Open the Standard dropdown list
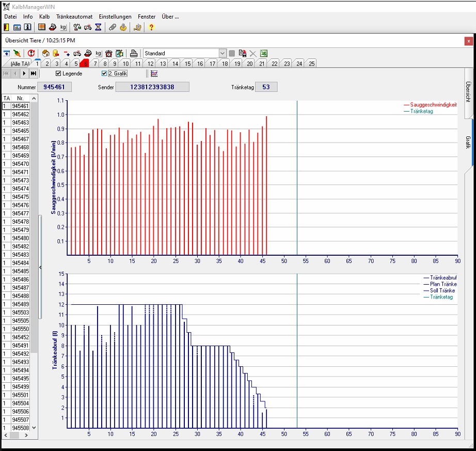The height and width of the screenshot is (451, 476). (223, 53)
